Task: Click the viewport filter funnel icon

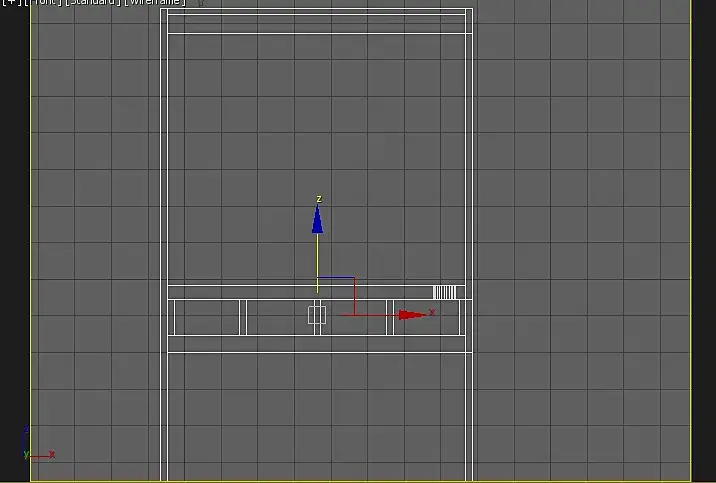Action: point(200,2)
